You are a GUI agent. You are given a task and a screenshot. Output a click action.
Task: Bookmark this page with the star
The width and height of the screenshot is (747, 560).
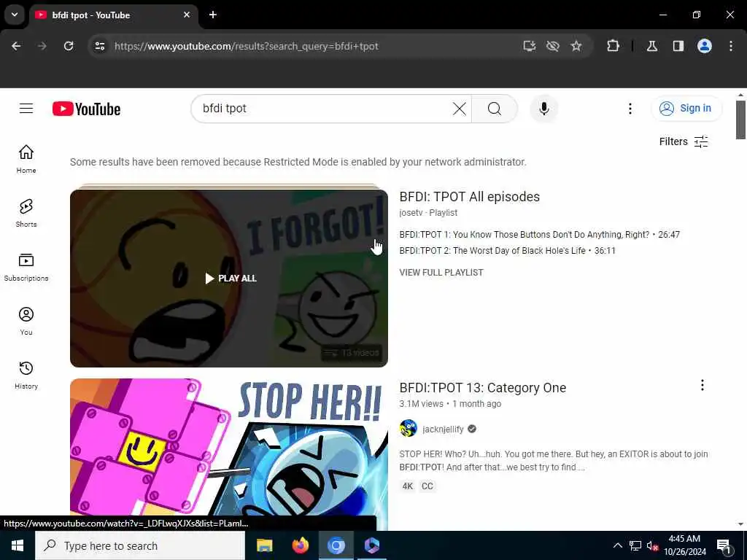click(x=576, y=46)
